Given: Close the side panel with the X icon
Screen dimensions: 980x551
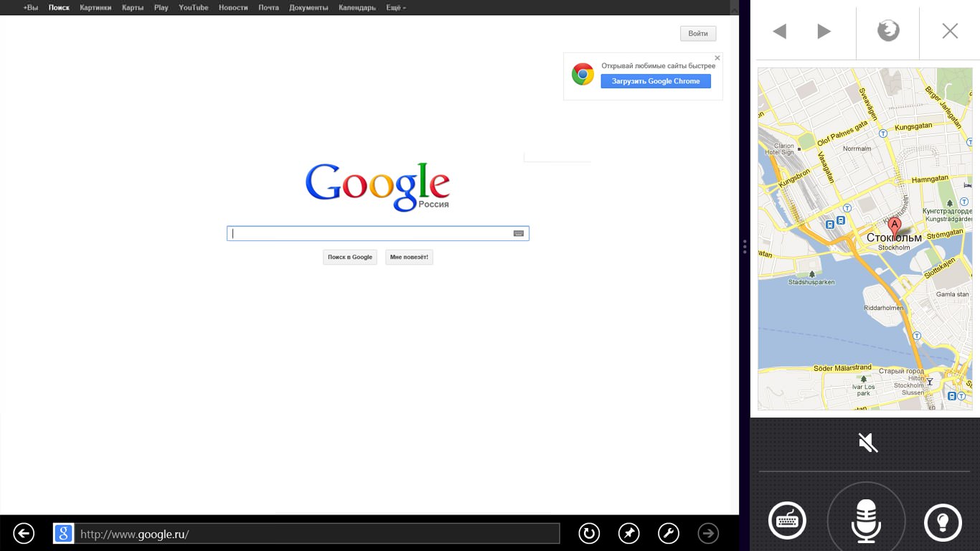Looking at the screenshot, I should click(950, 31).
